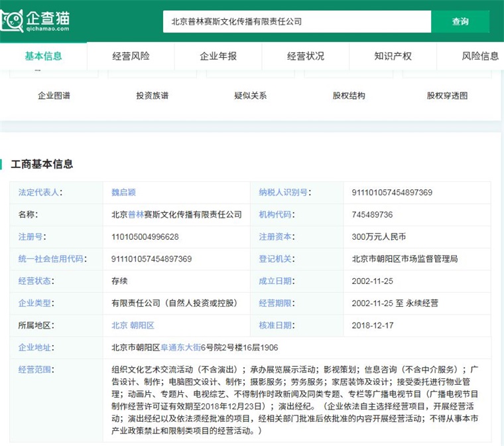Click the business scope description paragraph
Viewport: 504px width, 446px height.
coord(294,400)
